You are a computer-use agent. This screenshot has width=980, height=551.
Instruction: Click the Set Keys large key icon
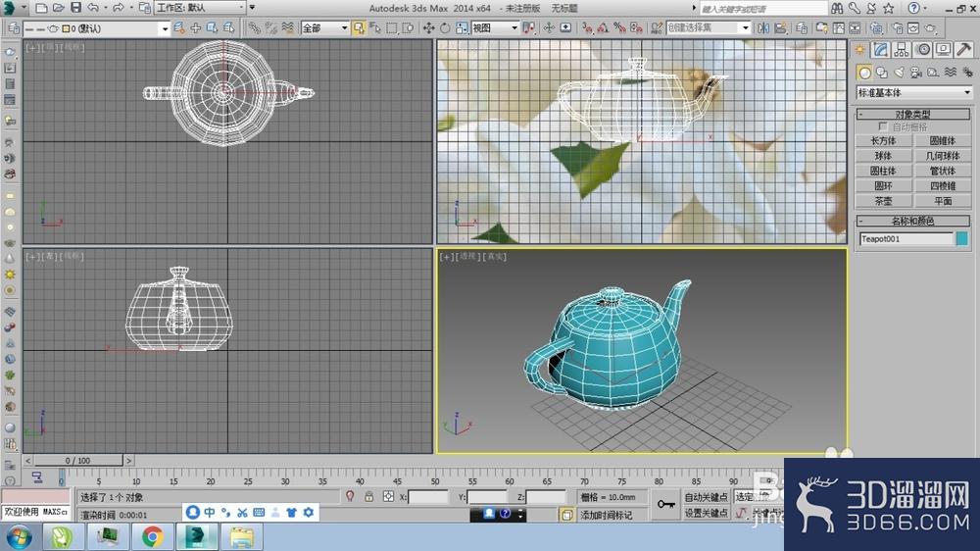pos(665,505)
